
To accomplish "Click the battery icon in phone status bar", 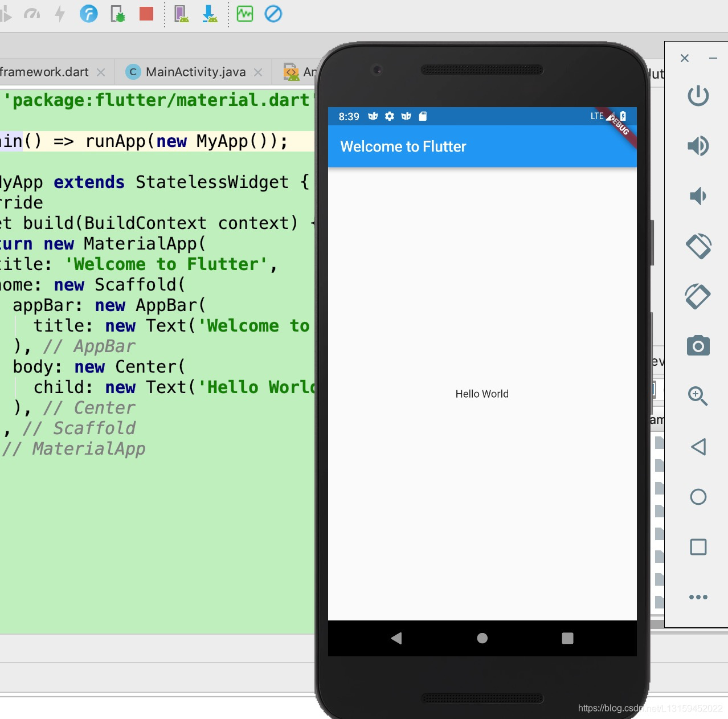I will click(x=623, y=116).
